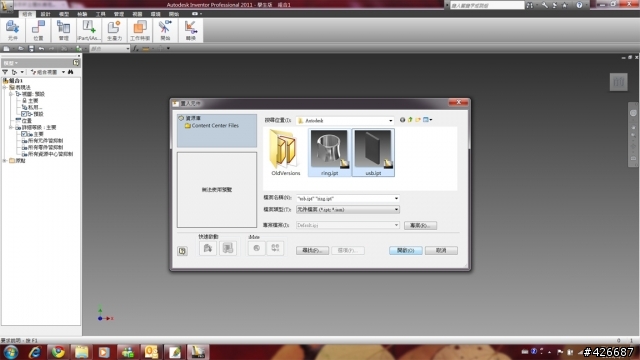This screenshot has height=360, width=640.
Task: Click the ViewCube home icon in viewport
Action: (618, 82)
